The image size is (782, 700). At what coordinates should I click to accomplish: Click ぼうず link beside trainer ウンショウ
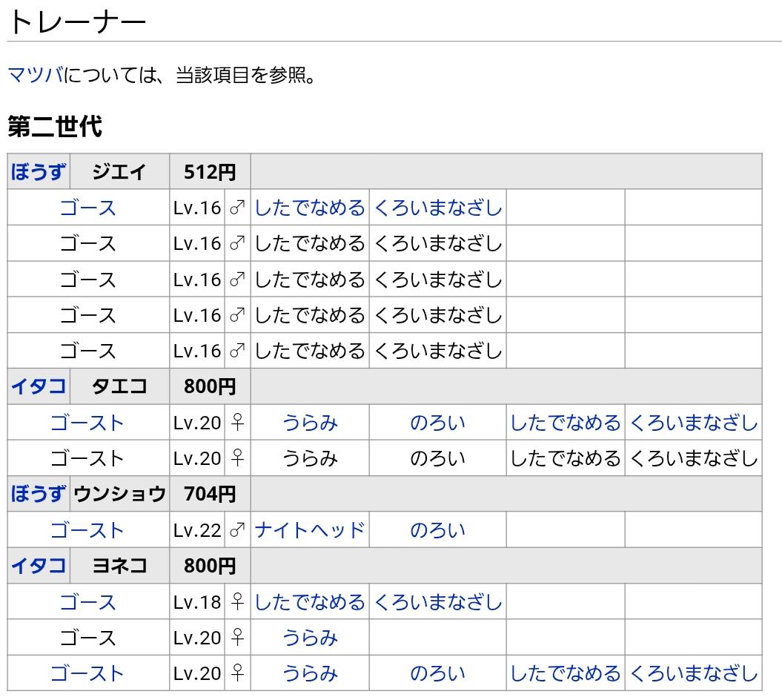click(38, 494)
